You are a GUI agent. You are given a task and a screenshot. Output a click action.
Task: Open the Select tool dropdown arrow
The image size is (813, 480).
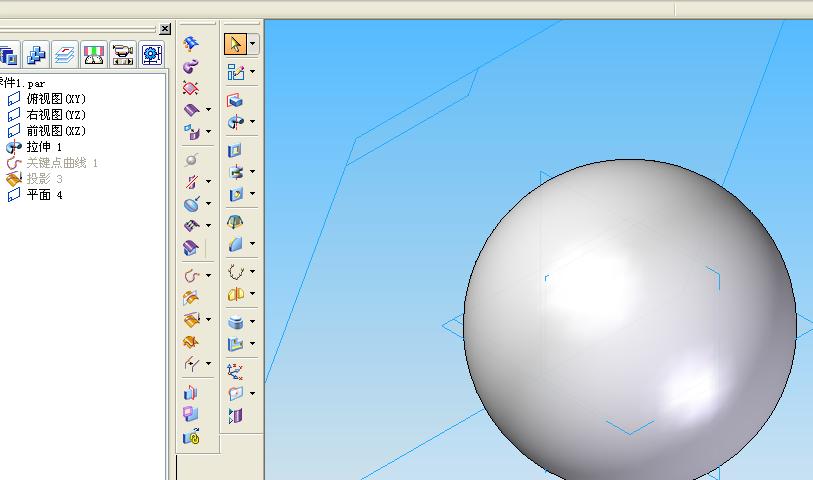point(253,44)
